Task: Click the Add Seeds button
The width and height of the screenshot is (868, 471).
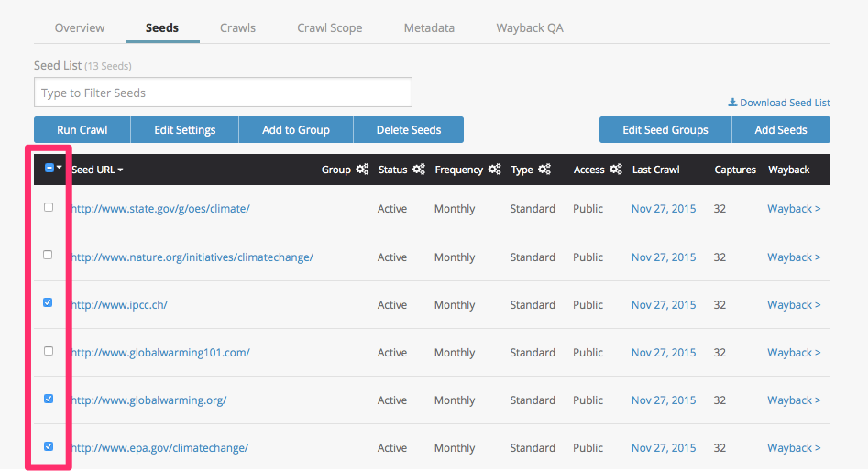Action: 780,130
